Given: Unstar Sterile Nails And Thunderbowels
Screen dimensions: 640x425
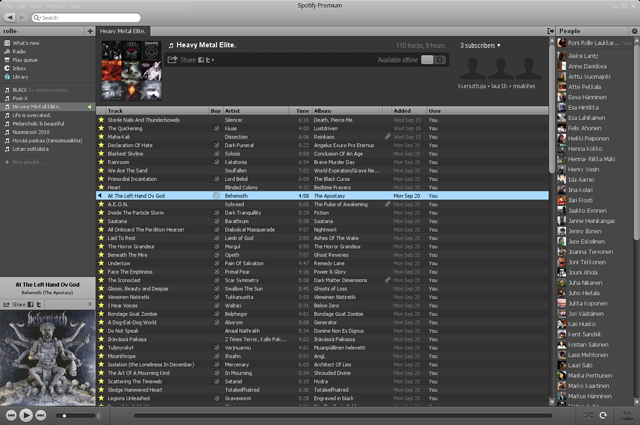Looking at the screenshot, I should [x=101, y=120].
